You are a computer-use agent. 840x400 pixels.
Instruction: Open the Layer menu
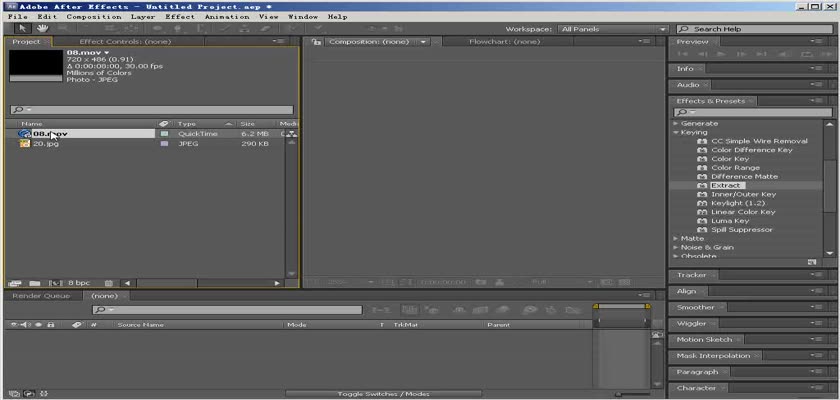(x=143, y=17)
